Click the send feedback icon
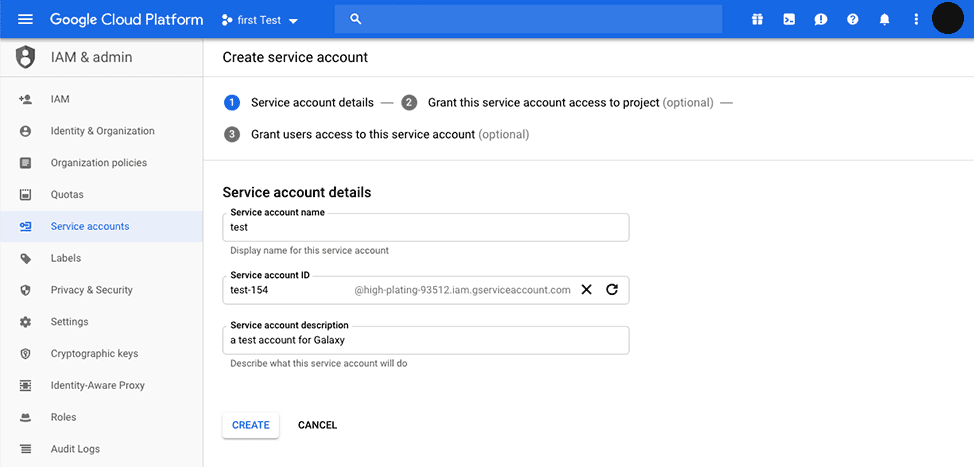974x467 pixels. pyautogui.click(x=821, y=19)
